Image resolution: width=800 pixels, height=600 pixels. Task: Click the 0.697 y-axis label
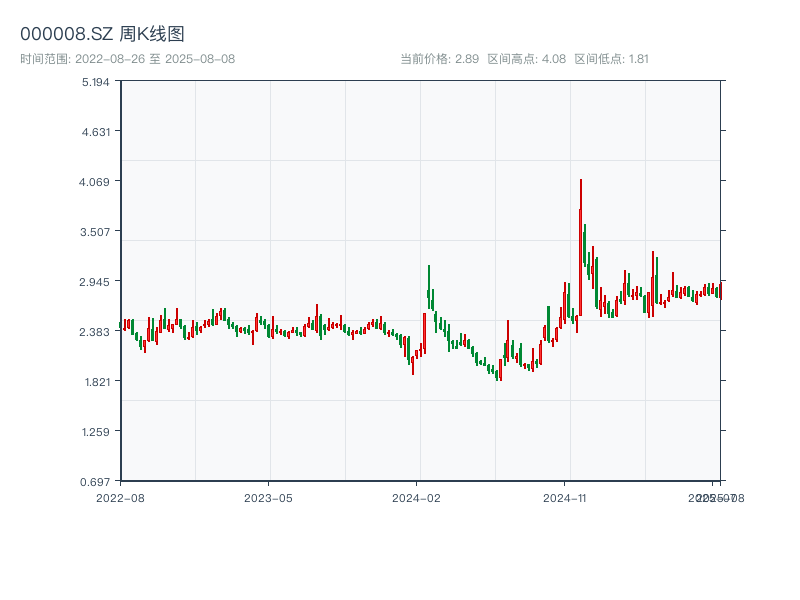click(95, 481)
